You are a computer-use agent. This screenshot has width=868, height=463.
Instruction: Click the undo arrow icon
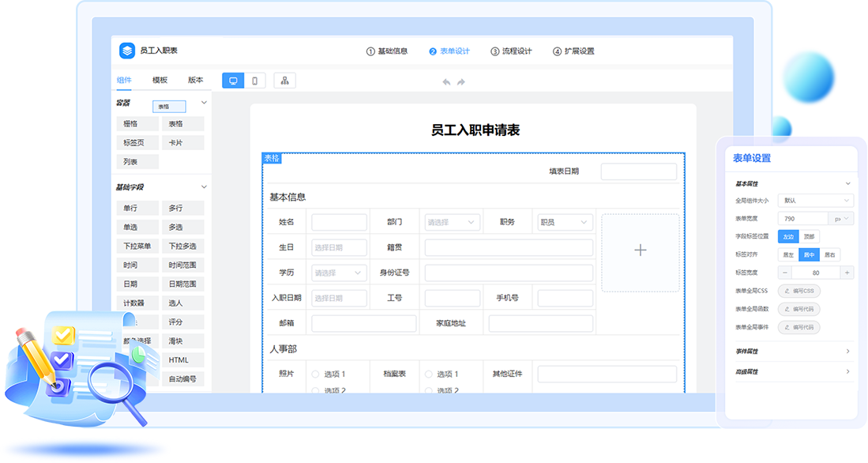tap(446, 82)
